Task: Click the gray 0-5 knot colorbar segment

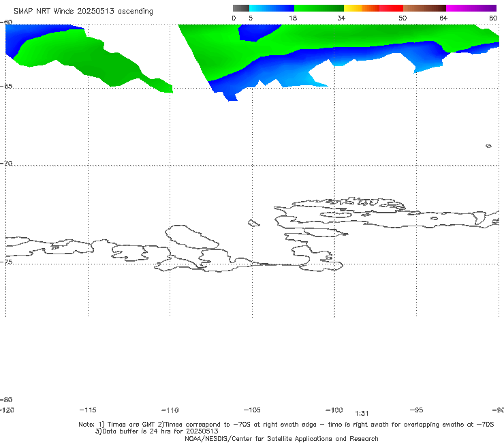Action: point(240,8)
